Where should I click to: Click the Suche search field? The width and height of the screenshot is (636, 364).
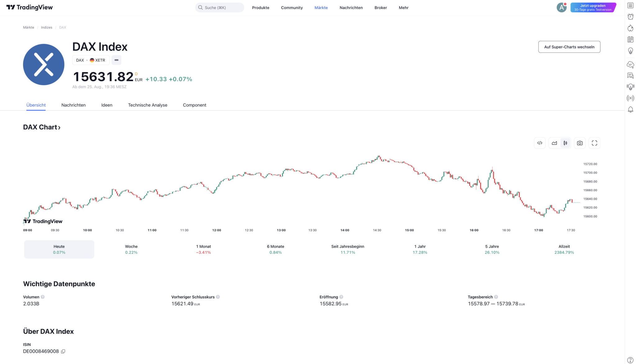point(220,7)
